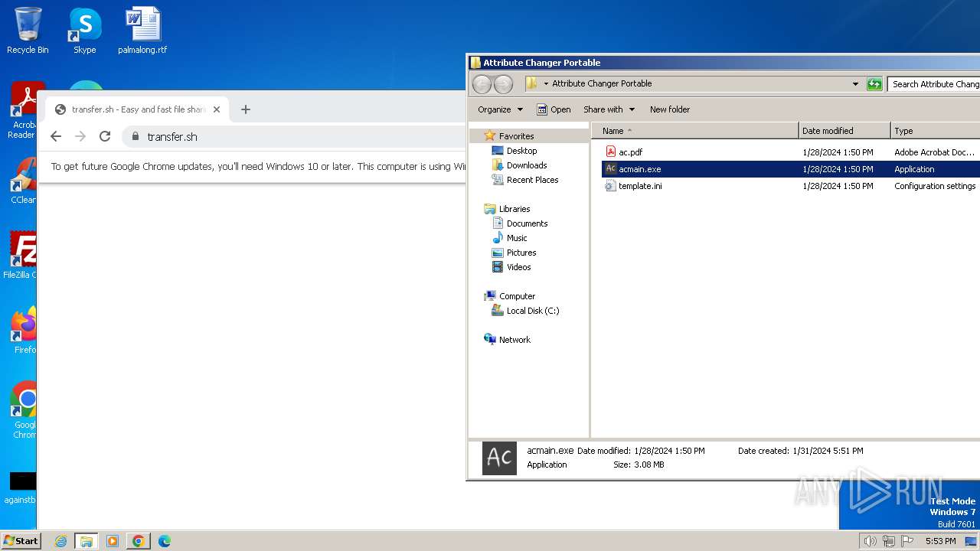980x551 pixels.
Task: Click the lock icon in Chrome address bar
Action: tap(136, 136)
